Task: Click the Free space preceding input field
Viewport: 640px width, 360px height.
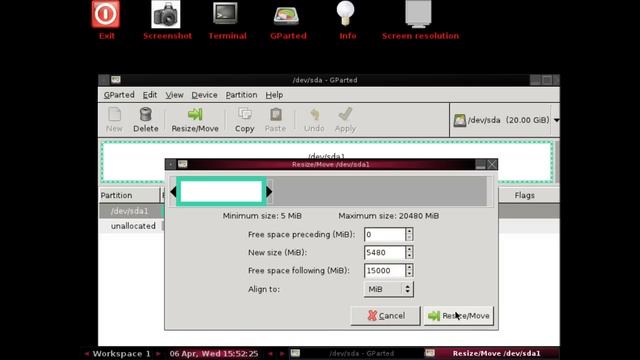Action: (x=384, y=234)
